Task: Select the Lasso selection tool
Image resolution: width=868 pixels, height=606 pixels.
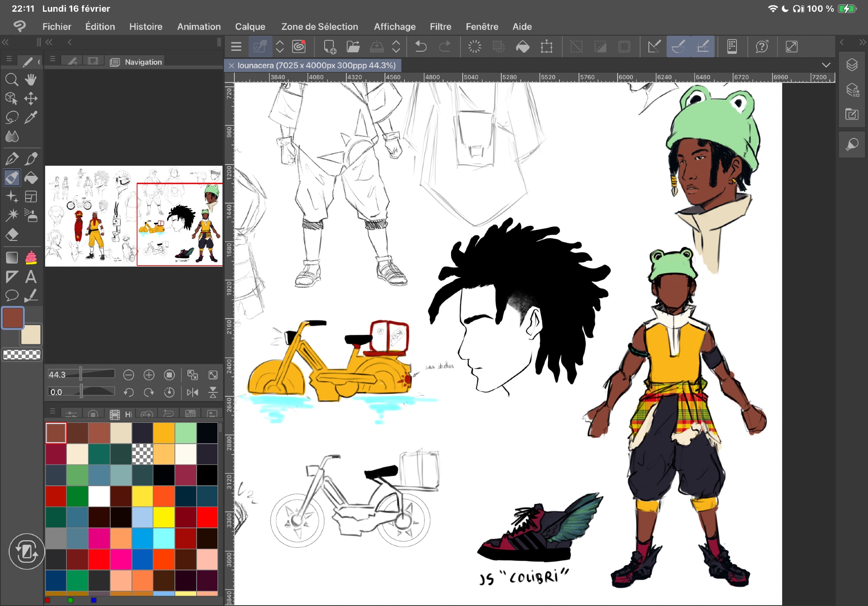Action: tap(12, 117)
